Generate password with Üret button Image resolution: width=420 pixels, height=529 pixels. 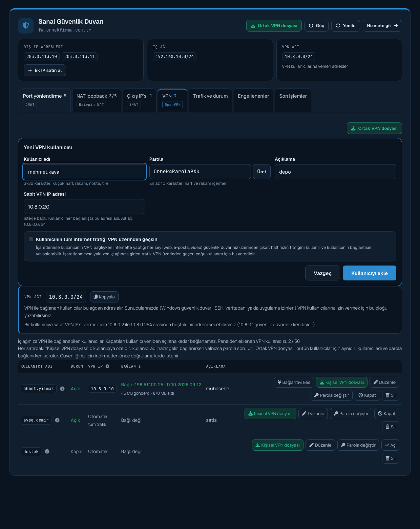261,172
